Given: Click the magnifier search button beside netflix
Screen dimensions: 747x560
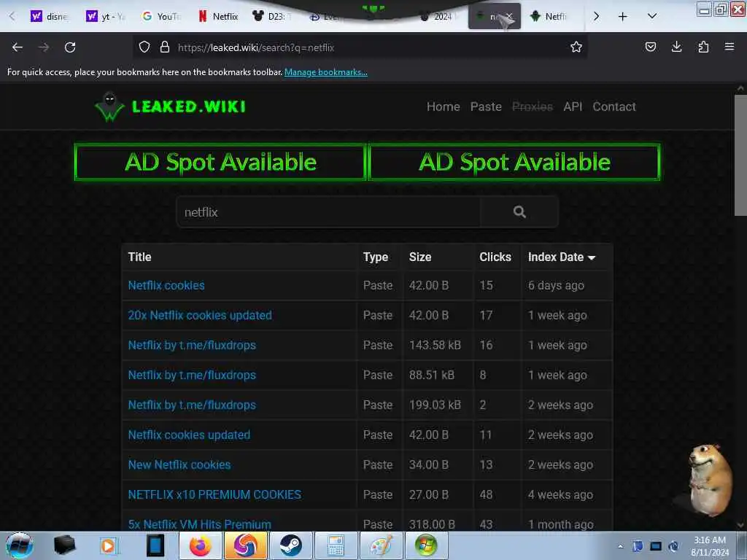Looking at the screenshot, I should 519,212.
